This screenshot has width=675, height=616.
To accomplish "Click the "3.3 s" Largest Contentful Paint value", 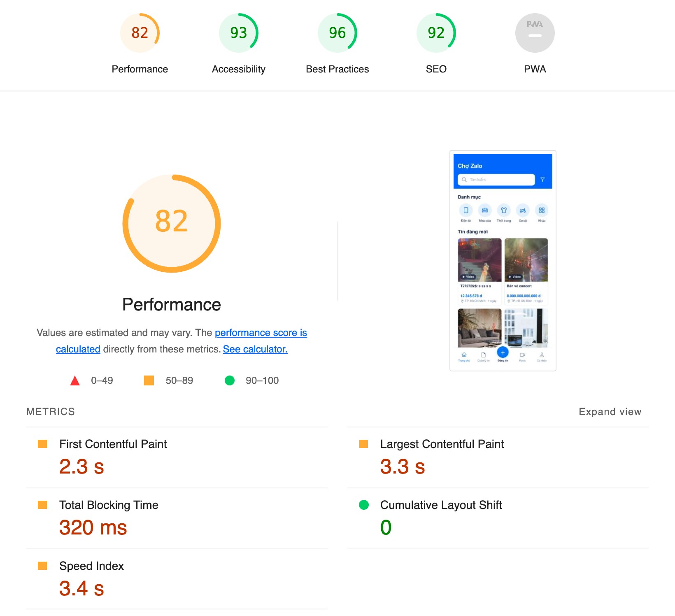I will [403, 467].
